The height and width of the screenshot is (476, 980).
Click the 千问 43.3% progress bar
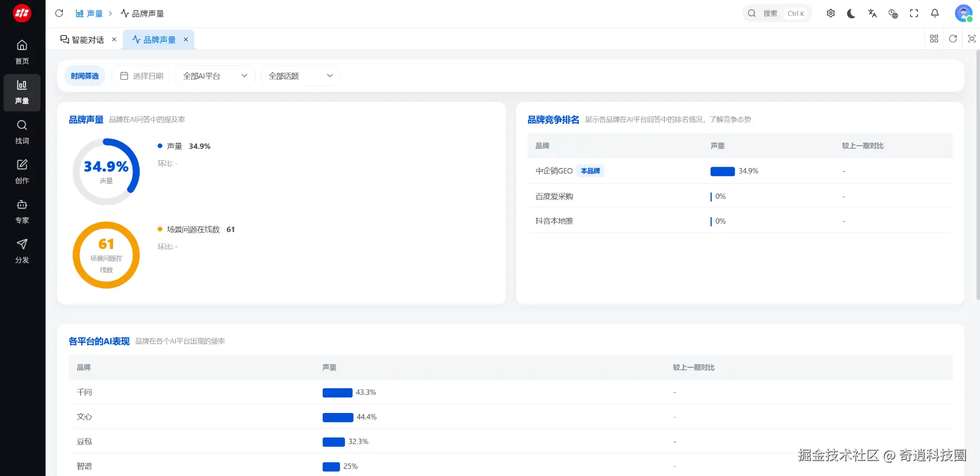pos(337,393)
